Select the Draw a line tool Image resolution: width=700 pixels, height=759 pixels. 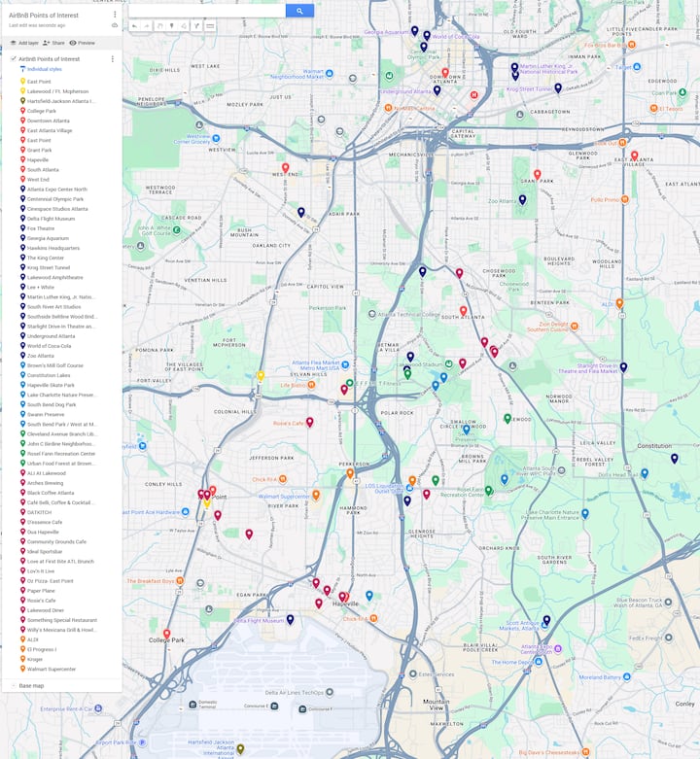(184, 26)
